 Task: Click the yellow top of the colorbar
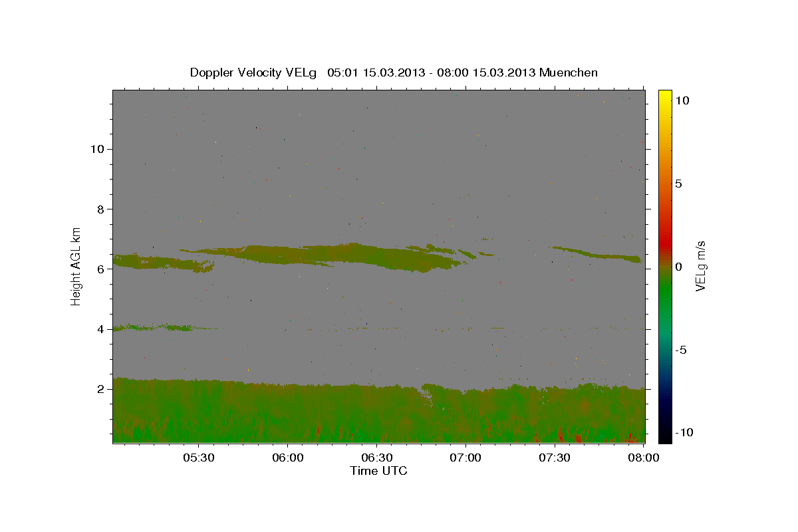coord(664,95)
